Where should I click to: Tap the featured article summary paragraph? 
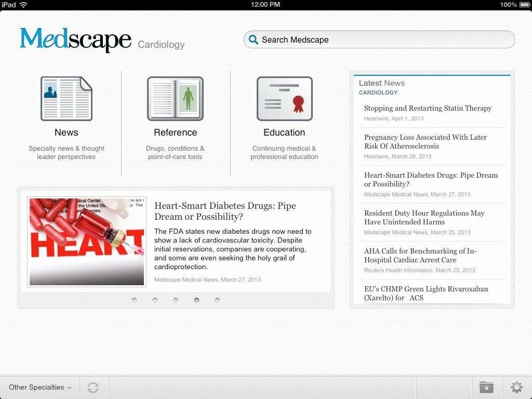(233, 249)
